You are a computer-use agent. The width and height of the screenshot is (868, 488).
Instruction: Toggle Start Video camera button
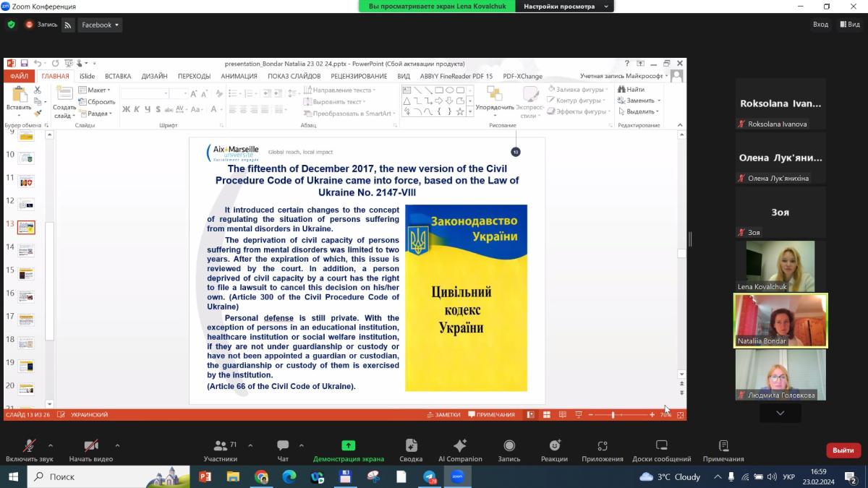(x=90, y=446)
